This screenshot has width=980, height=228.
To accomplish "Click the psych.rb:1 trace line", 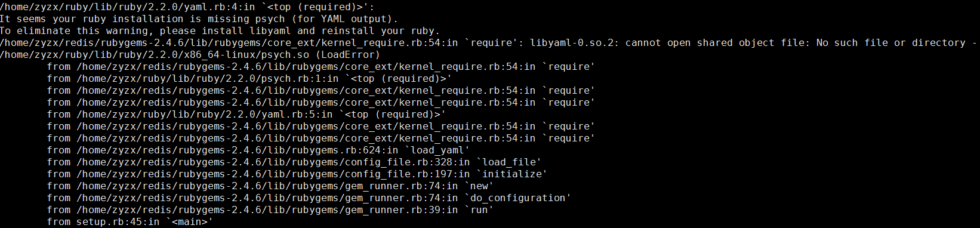I will 249,79.
